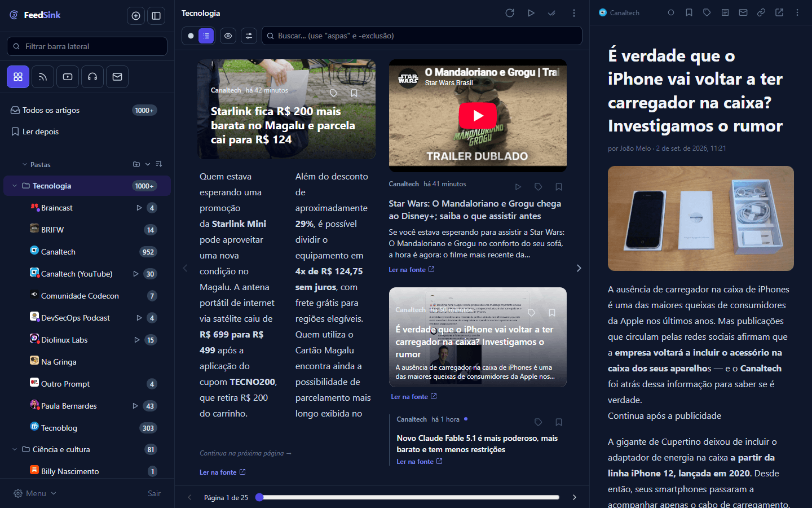The height and width of the screenshot is (508, 812).
Task: Copy the open article link
Action: [761, 12]
